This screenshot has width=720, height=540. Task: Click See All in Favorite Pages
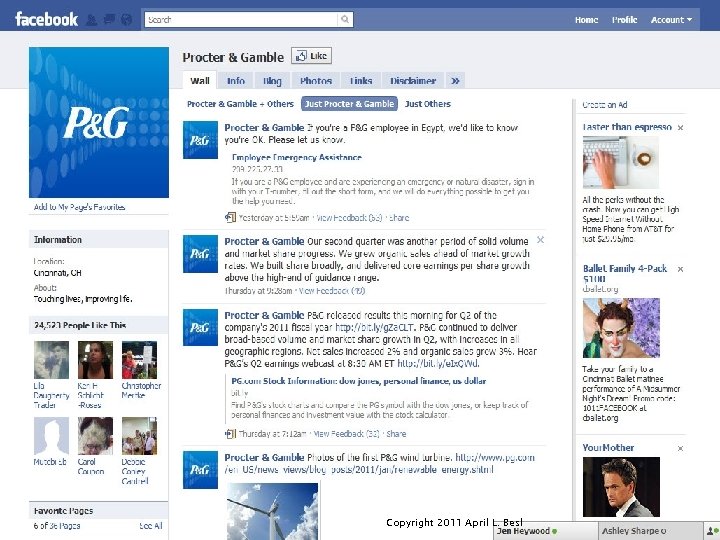point(151,526)
